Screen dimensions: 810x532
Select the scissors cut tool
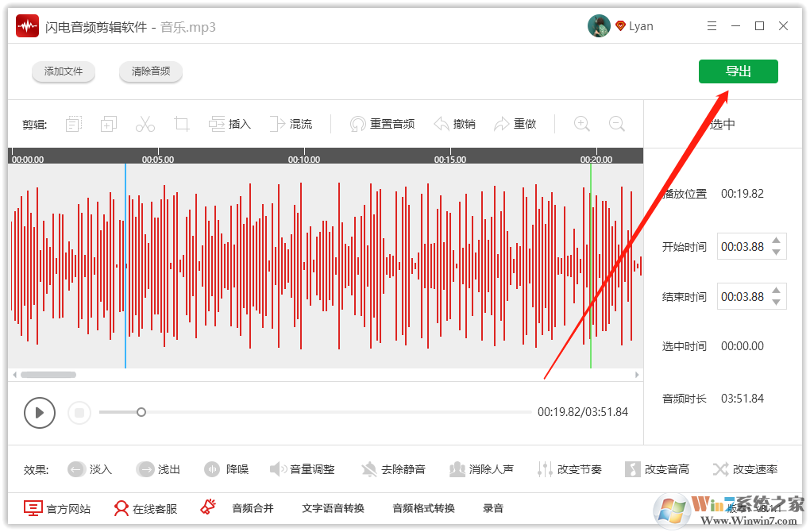click(145, 123)
